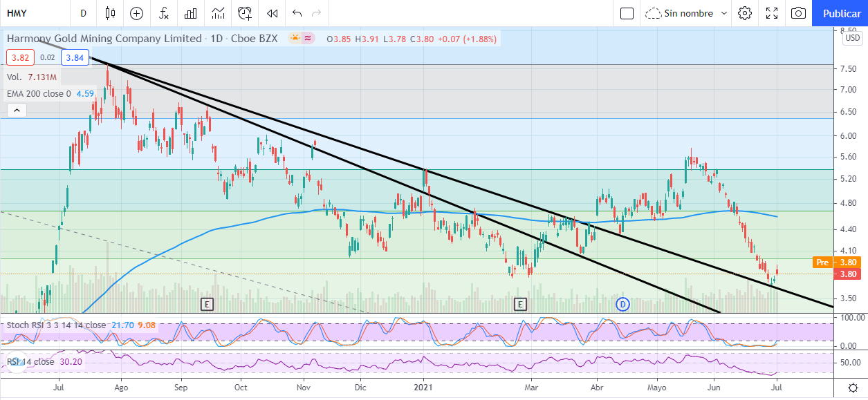Open the USD currency selector
868x400 pixels.
point(851,39)
